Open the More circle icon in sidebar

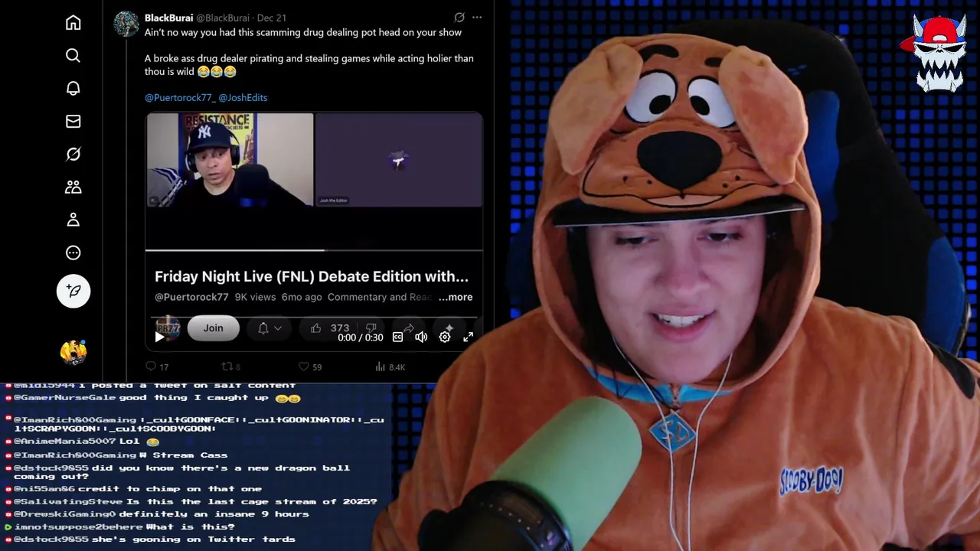(x=73, y=253)
